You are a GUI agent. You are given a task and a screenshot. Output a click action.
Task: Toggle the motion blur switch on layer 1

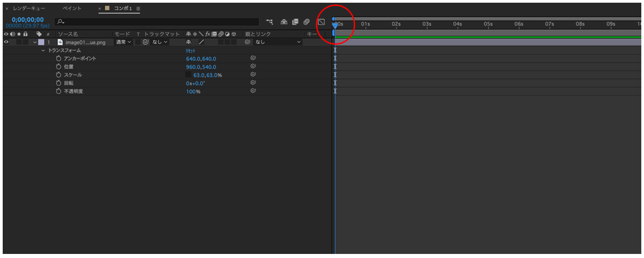[x=220, y=42]
